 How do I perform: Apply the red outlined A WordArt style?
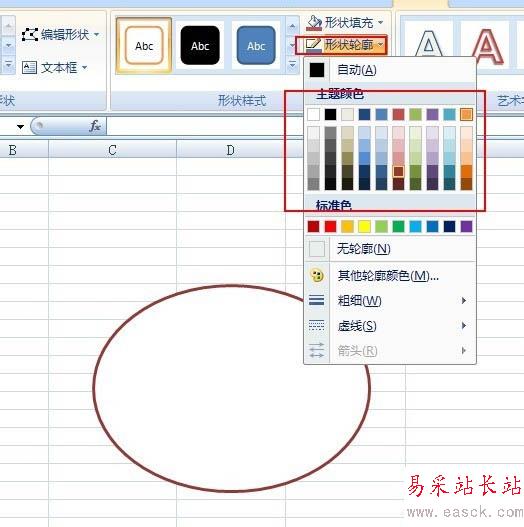coord(487,45)
